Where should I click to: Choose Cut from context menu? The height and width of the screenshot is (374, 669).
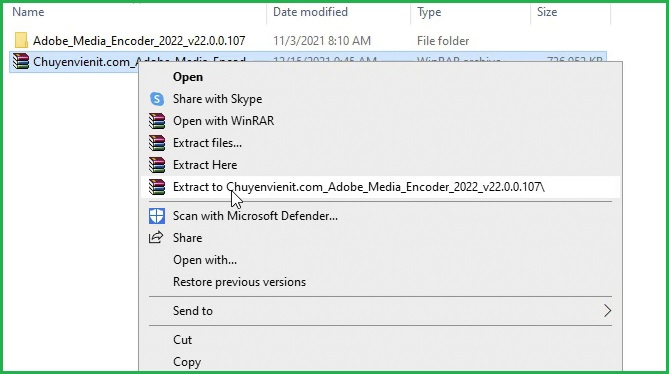click(x=380, y=340)
